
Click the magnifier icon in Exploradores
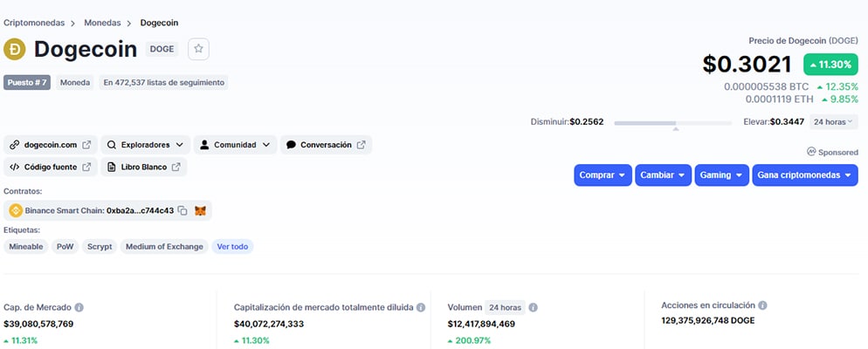pos(111,145)
